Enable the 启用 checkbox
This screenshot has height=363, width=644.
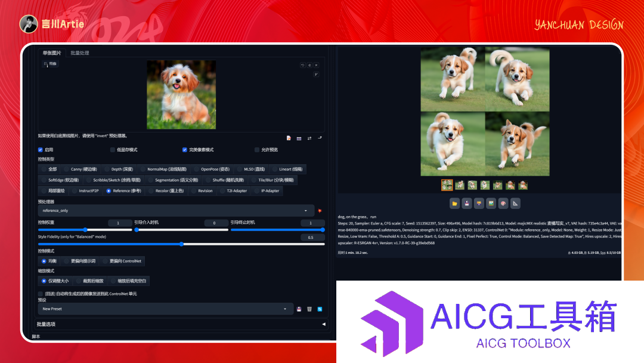coord(41,150)
